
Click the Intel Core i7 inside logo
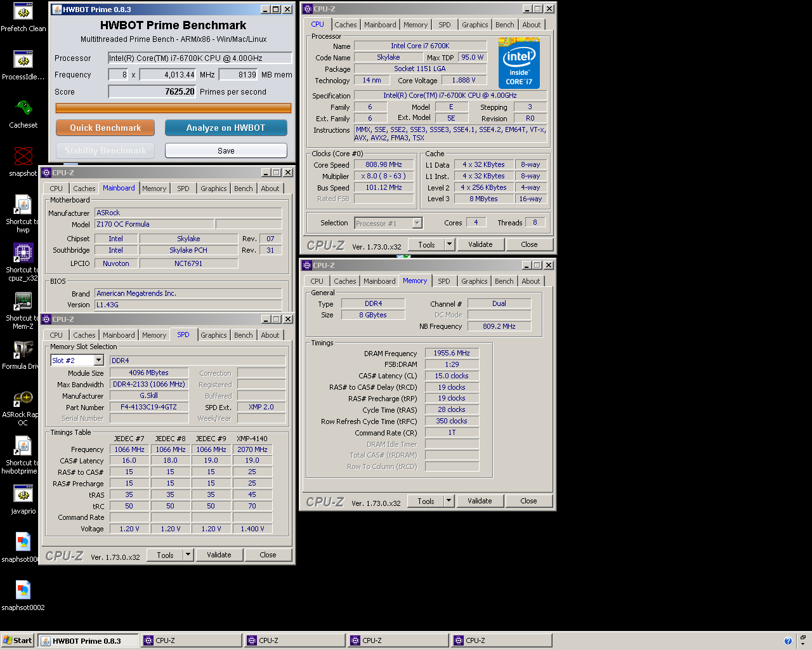(x=519, y=63)
